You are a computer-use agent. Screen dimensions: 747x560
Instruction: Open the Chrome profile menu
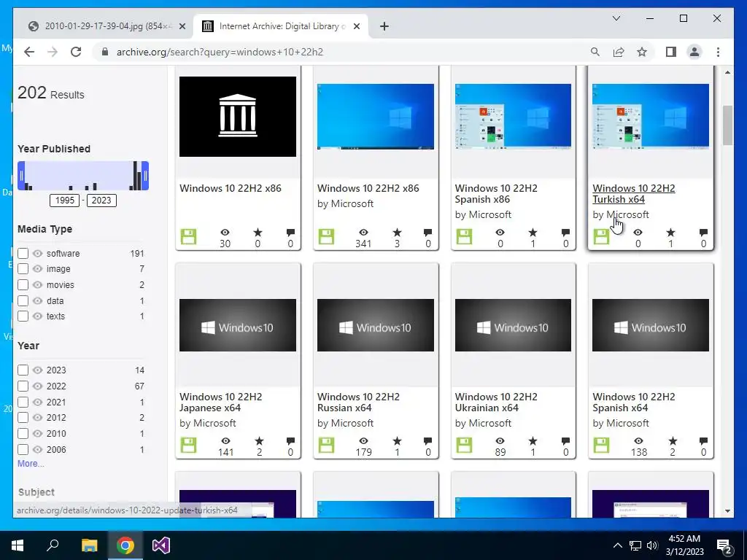point(694,52)
